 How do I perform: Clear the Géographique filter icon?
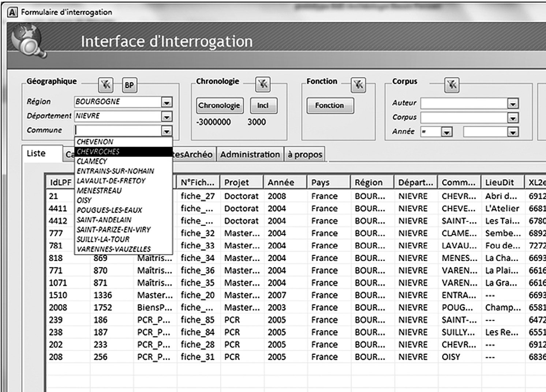[106, 85]
